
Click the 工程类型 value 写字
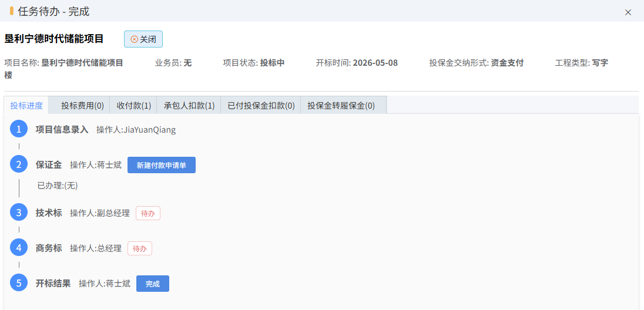[600, 63]
